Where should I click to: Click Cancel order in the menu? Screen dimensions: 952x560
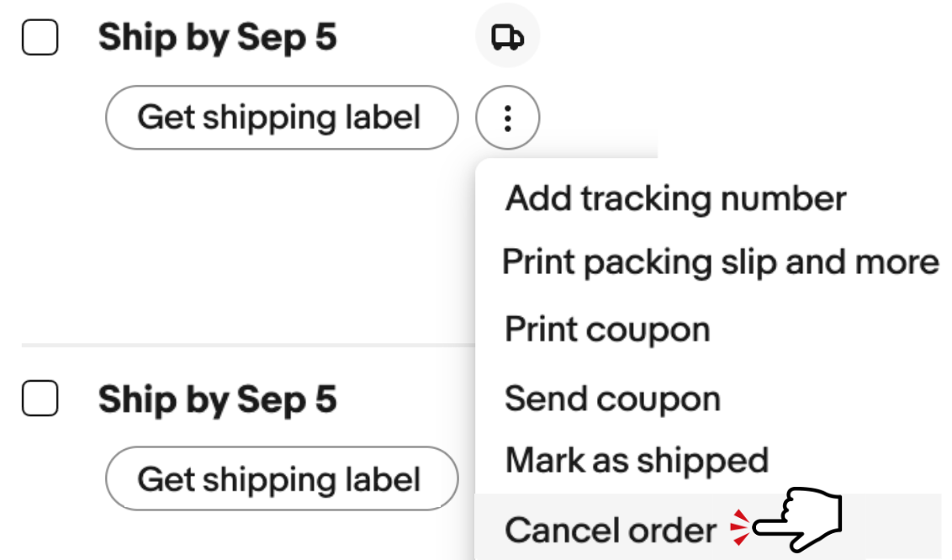tap(611, 530)
